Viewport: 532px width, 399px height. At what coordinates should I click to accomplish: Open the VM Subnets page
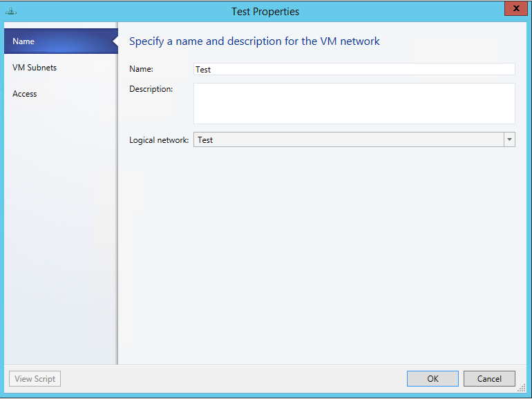pos(35,68)
